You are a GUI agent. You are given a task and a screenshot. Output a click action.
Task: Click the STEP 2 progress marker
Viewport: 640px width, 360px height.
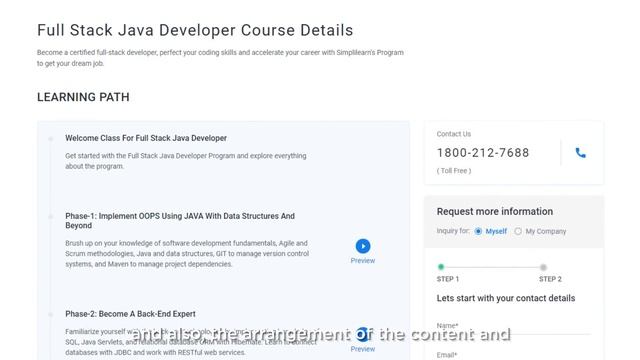click(543, 267)
